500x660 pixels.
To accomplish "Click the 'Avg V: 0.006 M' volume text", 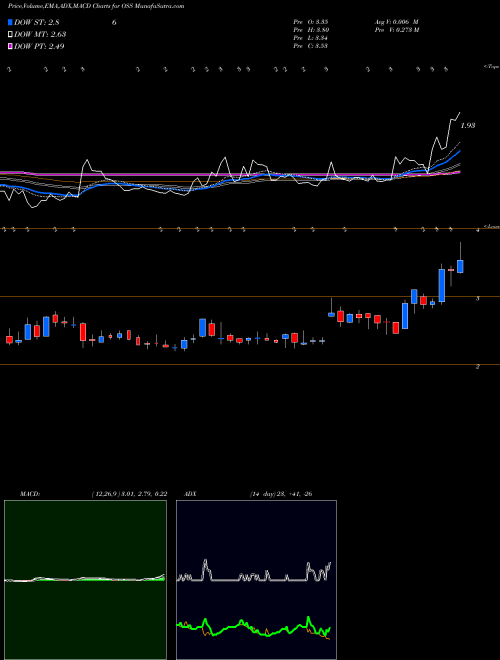I will click(x=396, y=22).
